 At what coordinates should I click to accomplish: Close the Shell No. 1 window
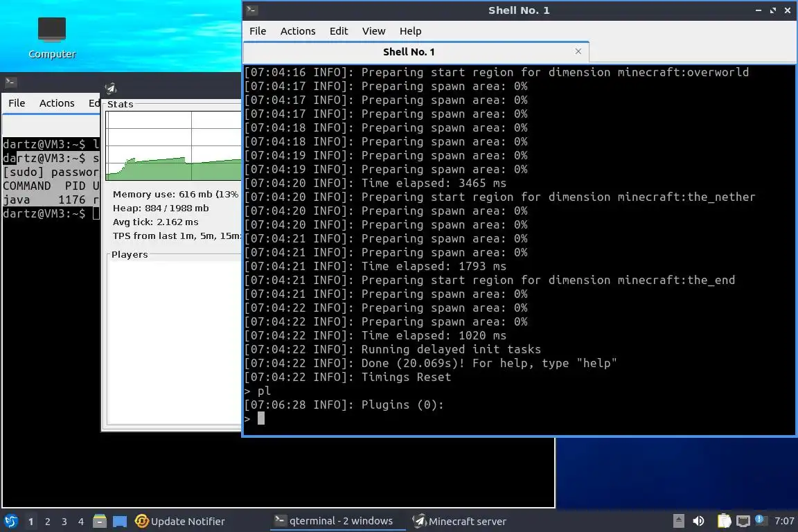point(788,10)
